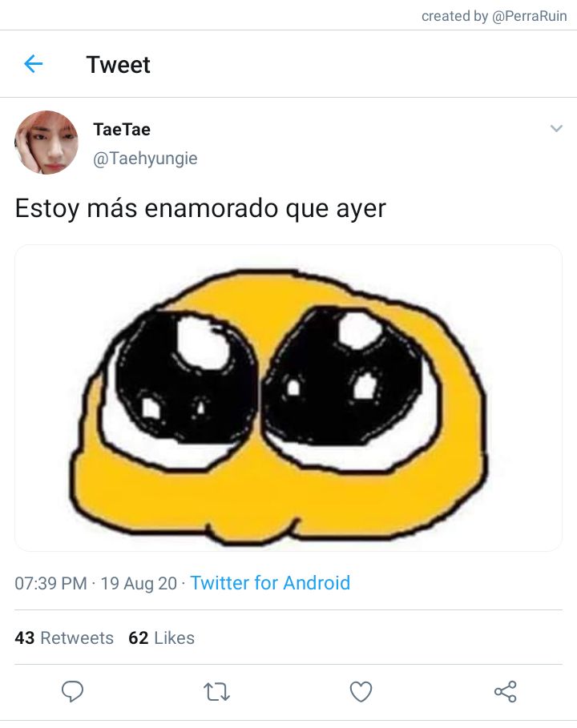
Task: Open the yellow emoji image attachment
Action: click(x=288, y=398)
